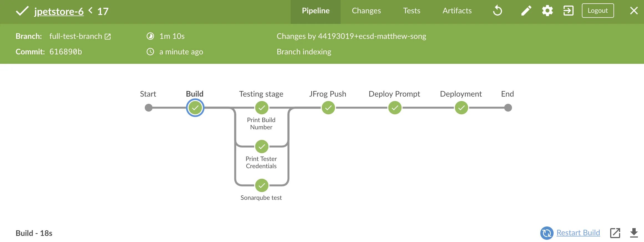
Task: Click the re-run pipeline icon
Action: coord(498,11)
